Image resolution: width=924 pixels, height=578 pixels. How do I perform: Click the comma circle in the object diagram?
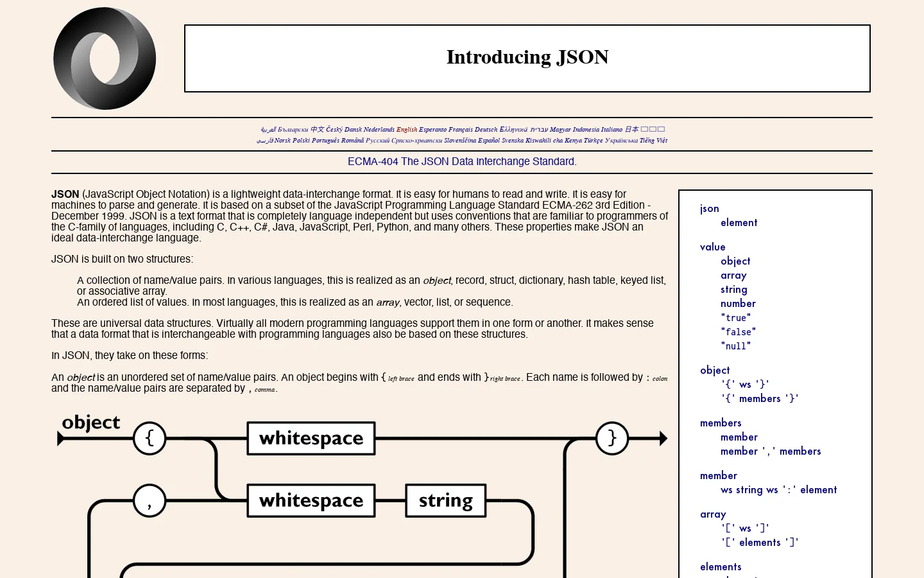pyautogui.click(x=150, y=501)
